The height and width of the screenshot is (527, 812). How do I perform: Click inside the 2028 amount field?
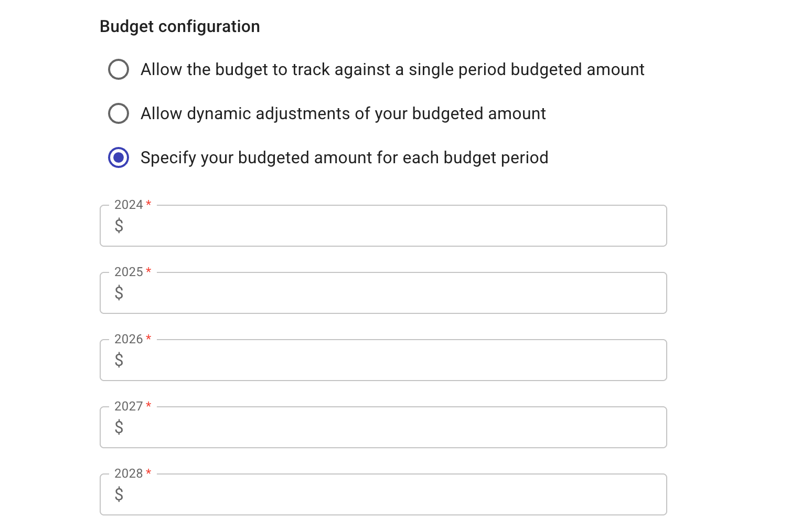pos(367,494)
